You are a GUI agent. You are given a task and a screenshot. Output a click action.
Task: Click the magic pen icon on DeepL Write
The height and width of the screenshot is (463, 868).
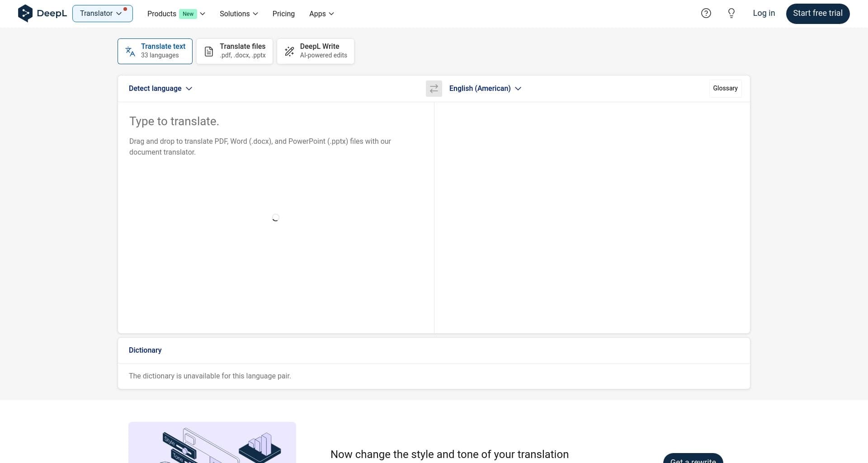(289, 51)
